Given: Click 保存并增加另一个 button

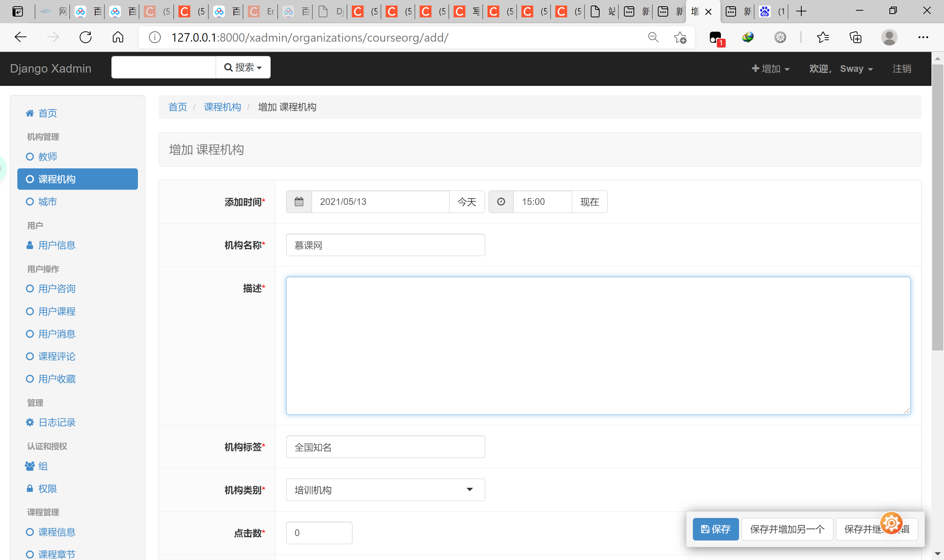Looking at the screenshot, I should pos(787,529).
